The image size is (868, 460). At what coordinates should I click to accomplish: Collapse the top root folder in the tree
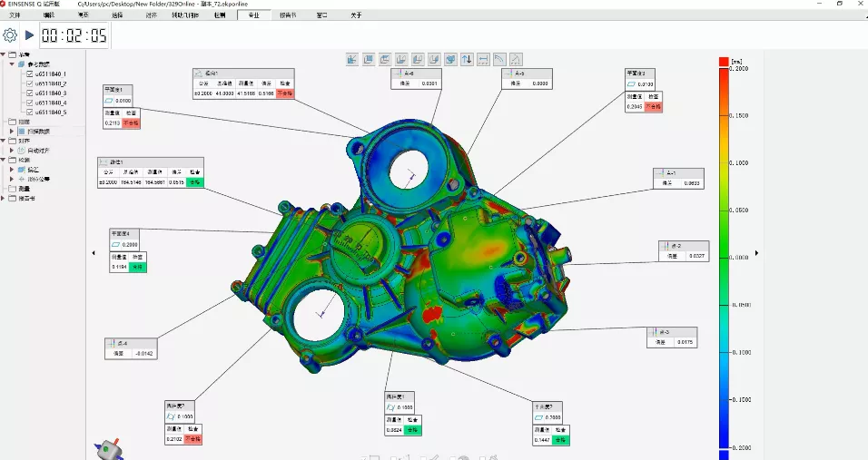click(x=4, y=54)
